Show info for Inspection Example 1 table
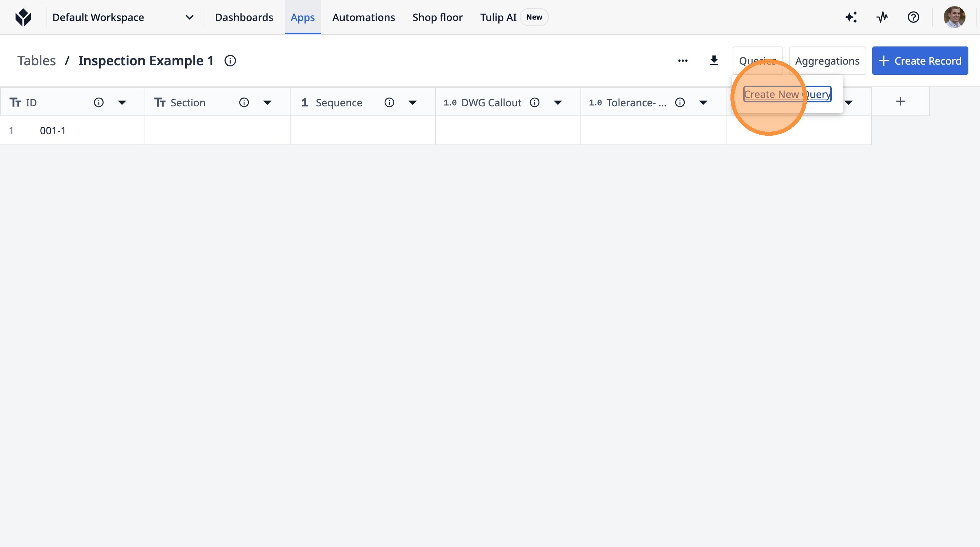Viewport: 980px width, 547px height. (x=230, y=61)
